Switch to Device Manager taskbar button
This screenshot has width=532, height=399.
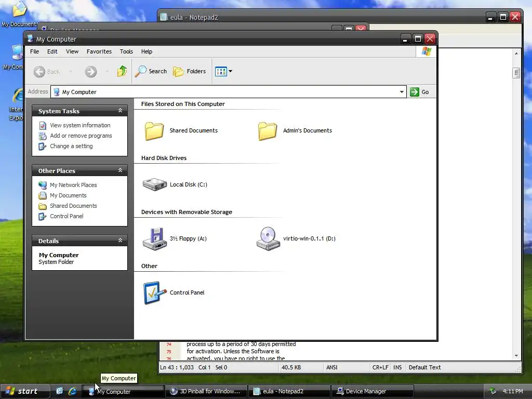click(372, 391)
